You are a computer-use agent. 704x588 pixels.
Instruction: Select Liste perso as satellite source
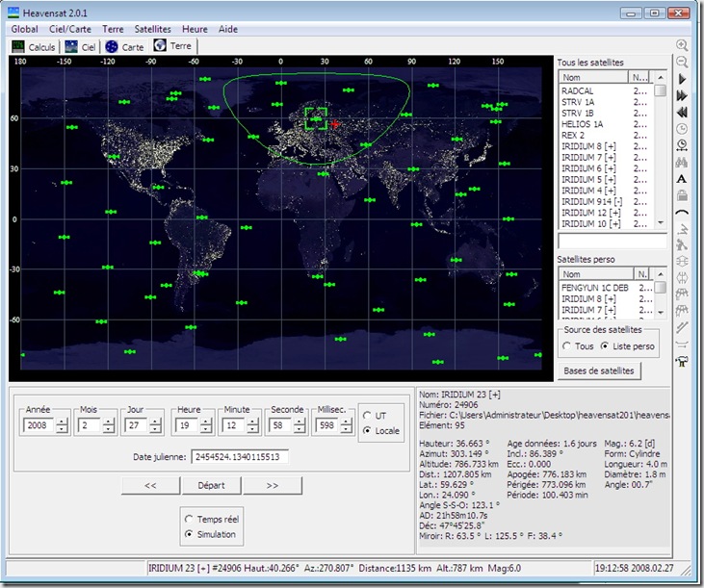click(605, 346)
